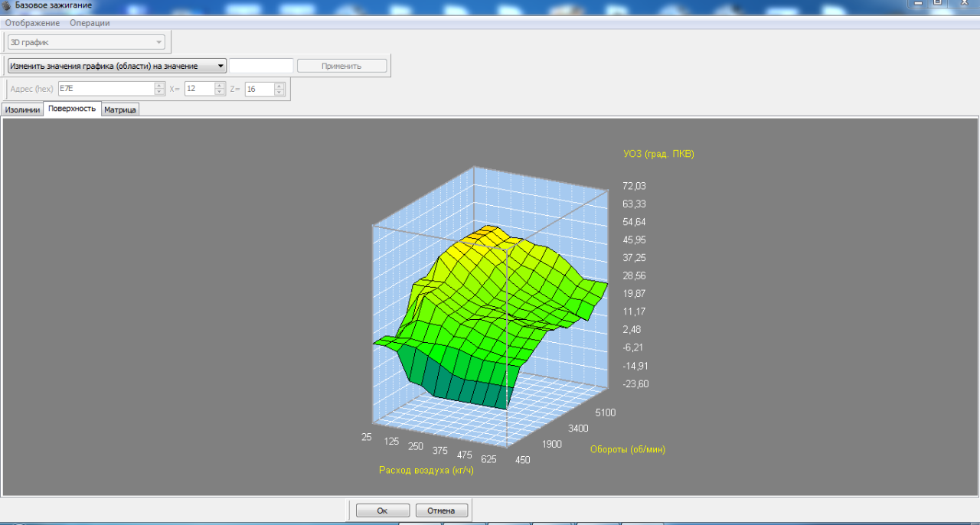
Task: Click the Z= value field
Action: point(259,89)
